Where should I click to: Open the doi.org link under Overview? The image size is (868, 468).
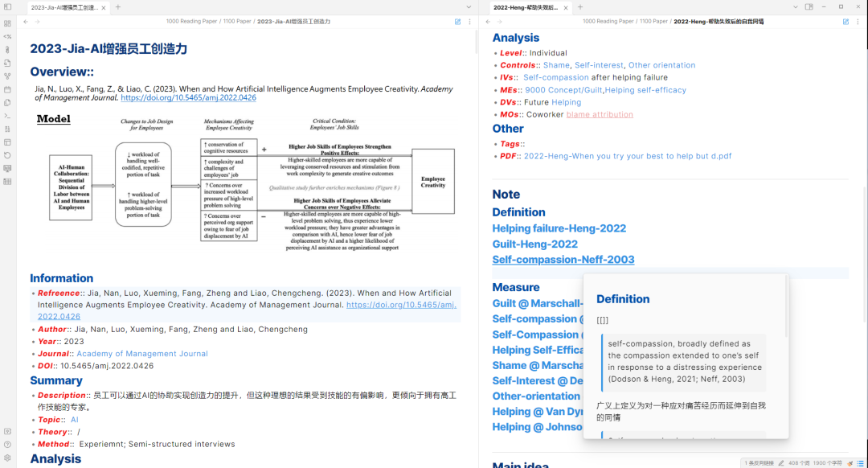pyautogui.click(x=188, y=97)
